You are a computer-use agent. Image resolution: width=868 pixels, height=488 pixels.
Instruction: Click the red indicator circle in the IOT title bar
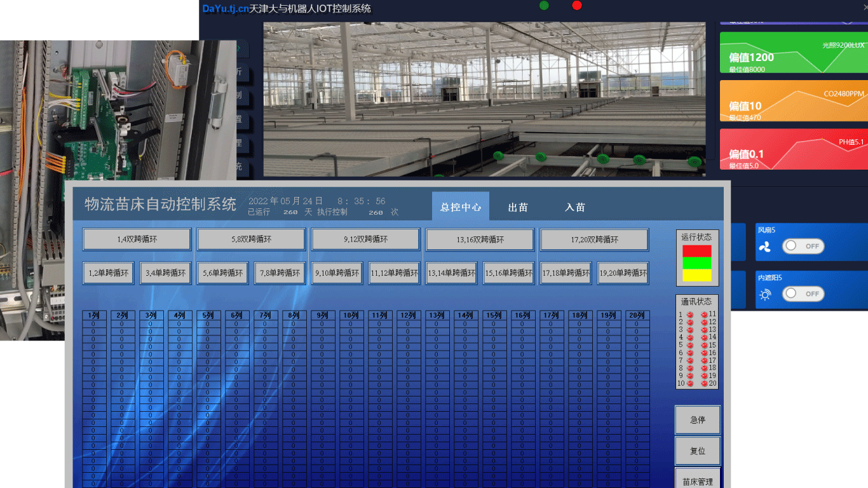coord(577,6)
